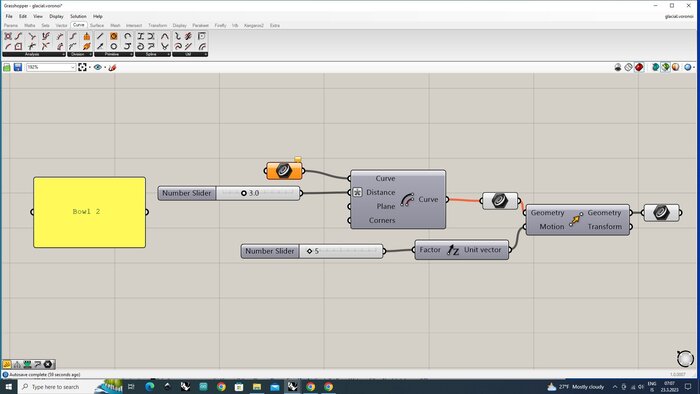Toggle the no-preview hat icon
Screen dimensions: 700x394
(x=618, y=67)
